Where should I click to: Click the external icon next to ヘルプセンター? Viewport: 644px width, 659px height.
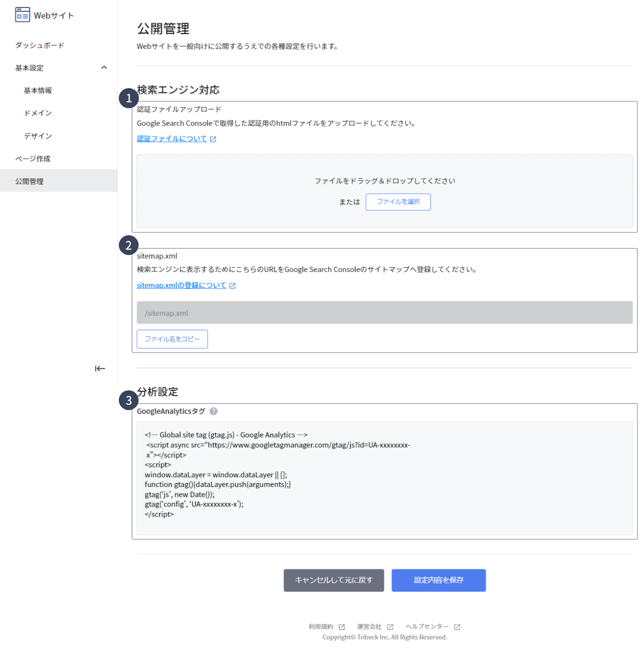pyautogui.click(x=457, y=627)
